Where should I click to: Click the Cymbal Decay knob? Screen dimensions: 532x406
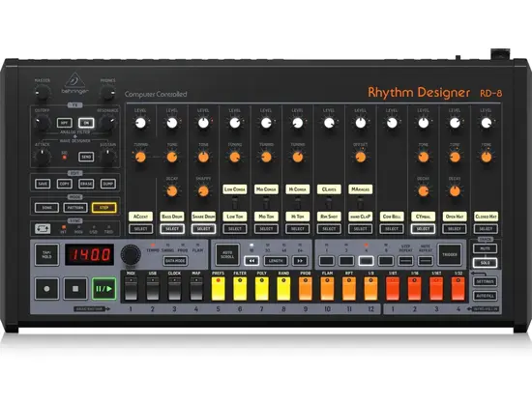click(x=424, y=191)
